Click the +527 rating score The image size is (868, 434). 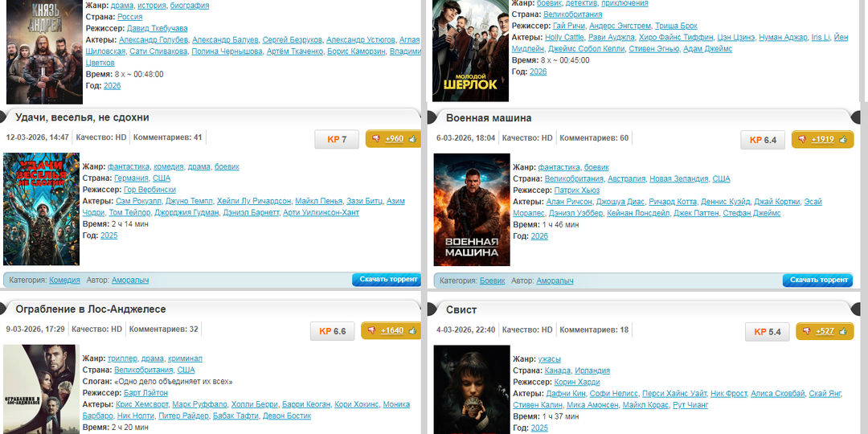click(825, 331)
